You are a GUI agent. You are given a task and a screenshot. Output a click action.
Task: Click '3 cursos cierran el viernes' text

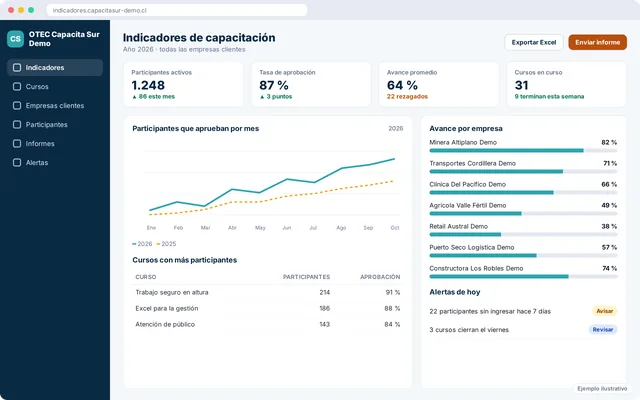point(469,330)
